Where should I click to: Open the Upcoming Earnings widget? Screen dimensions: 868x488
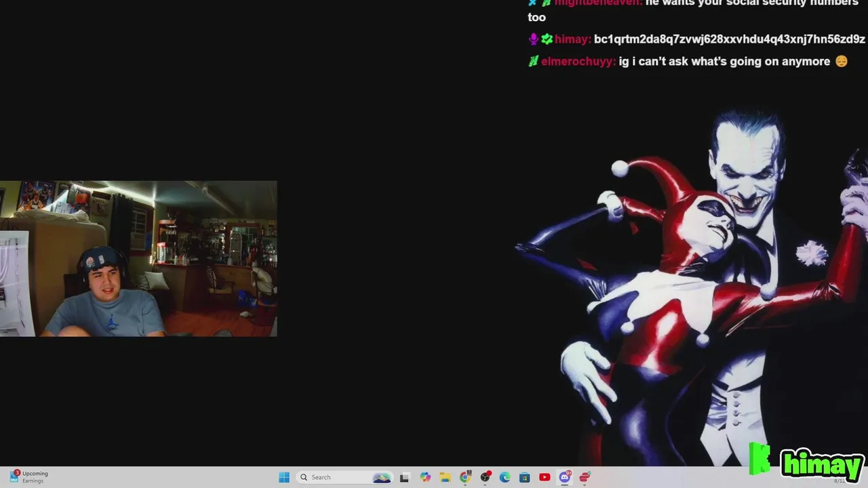click(28, 477)
